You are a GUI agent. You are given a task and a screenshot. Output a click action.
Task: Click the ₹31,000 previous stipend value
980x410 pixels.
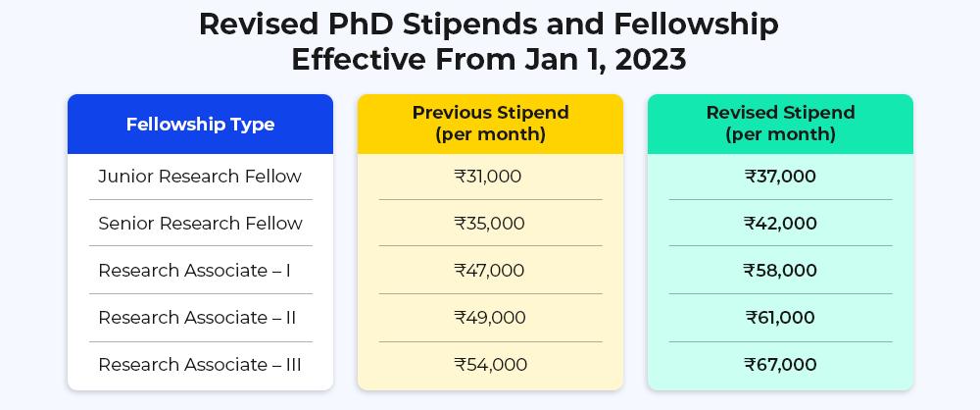(488, 177)
